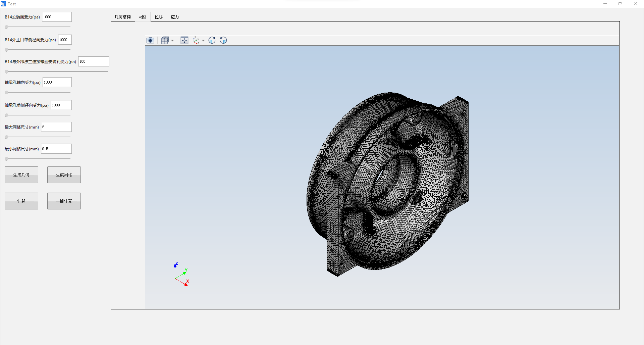Select the 网格 tab

143,17
